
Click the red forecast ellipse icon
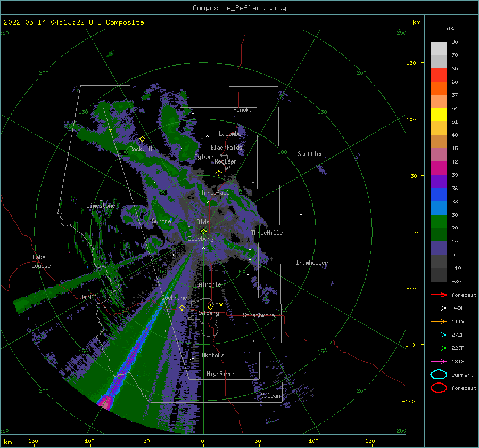tap(439, 388)
